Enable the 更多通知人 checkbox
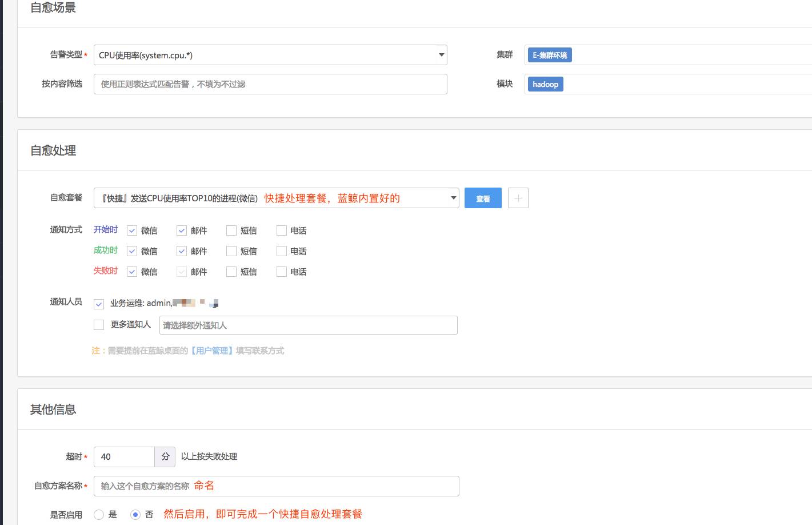This screenshot has width=812, height=525. [x=99, y=325]
